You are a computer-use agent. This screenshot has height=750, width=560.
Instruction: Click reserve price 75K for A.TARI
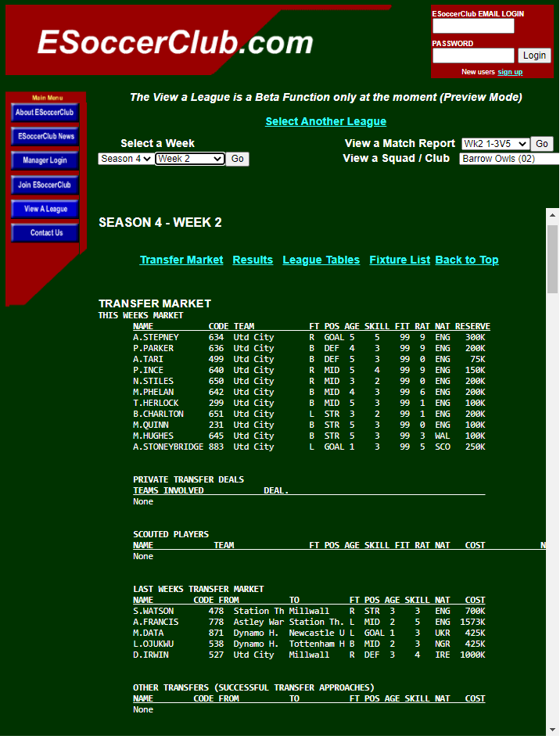point(478,360)
